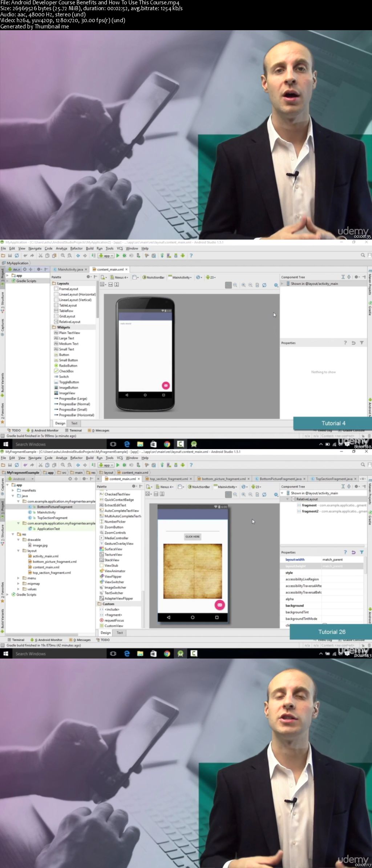Click Run in MyApplication window toolbar
This screenshot has height=868, width=372.
point(118,256)
